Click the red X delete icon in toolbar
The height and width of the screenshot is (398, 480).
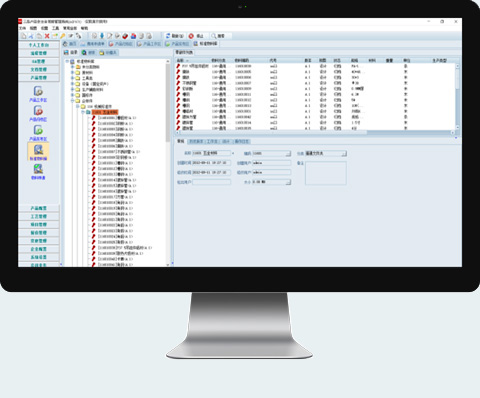click(x=47, y=36)
